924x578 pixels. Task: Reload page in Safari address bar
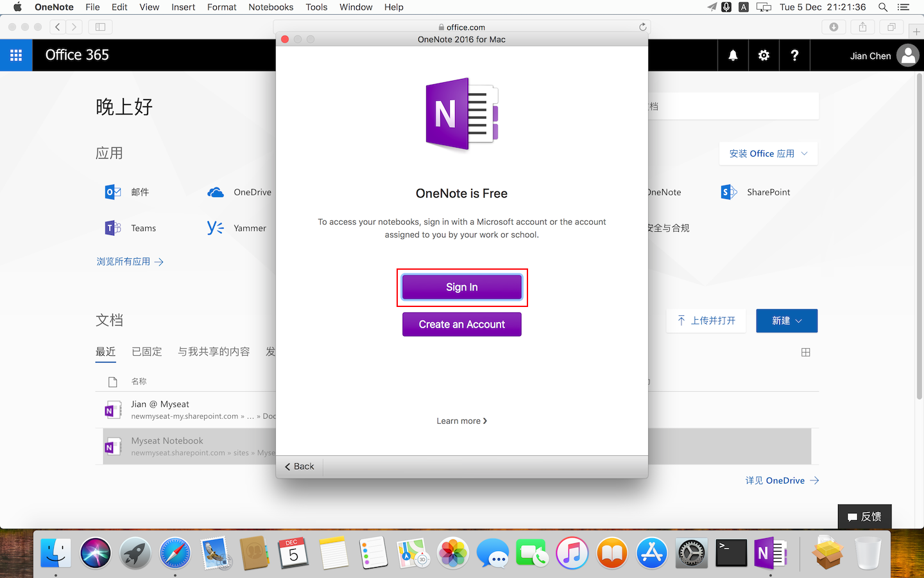tap(642, 27)
